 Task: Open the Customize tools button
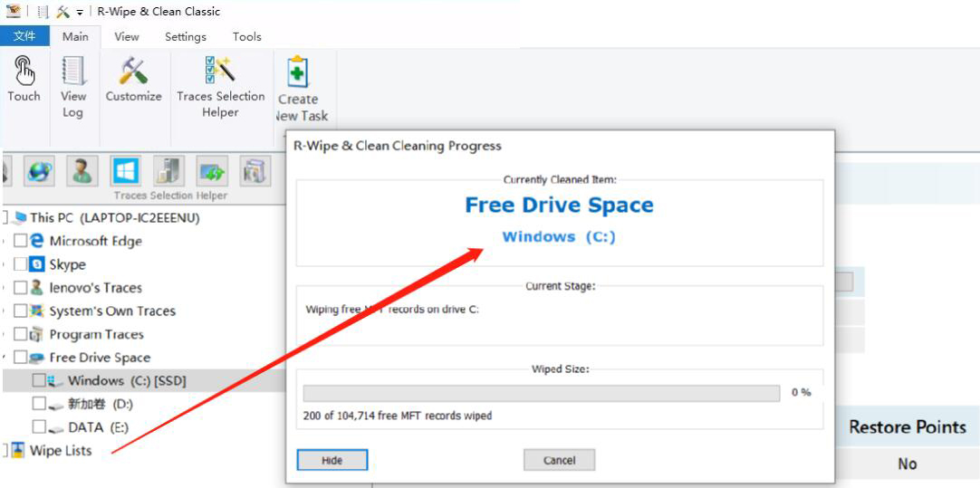point(133,80)
